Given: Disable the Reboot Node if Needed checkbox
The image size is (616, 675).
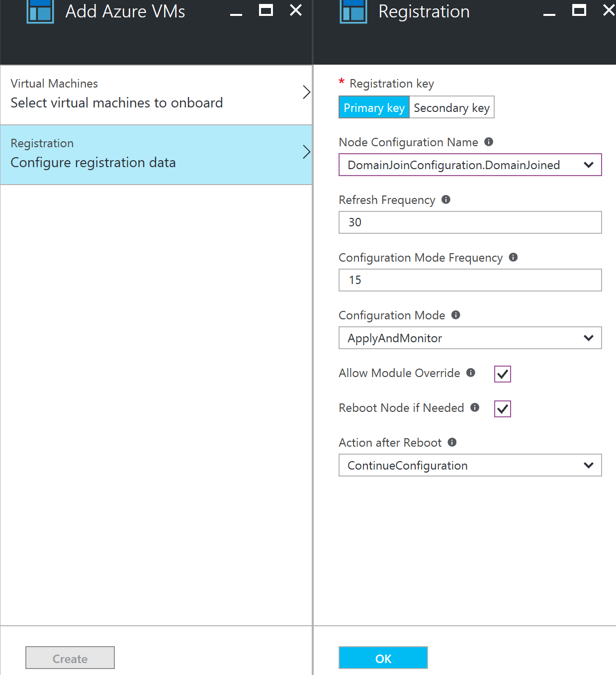Looking at the screenshot, I should (502, 409).
